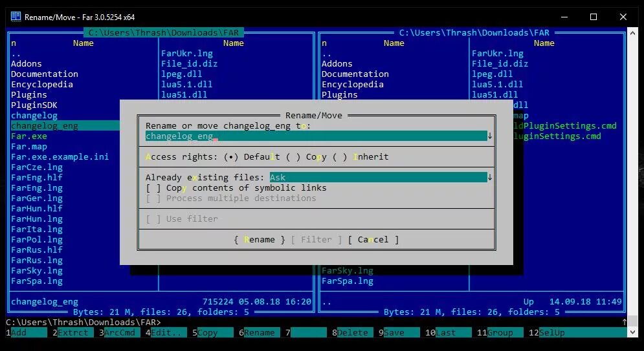
Task: Click the Ask combo box field
Action: coord(378,177)
